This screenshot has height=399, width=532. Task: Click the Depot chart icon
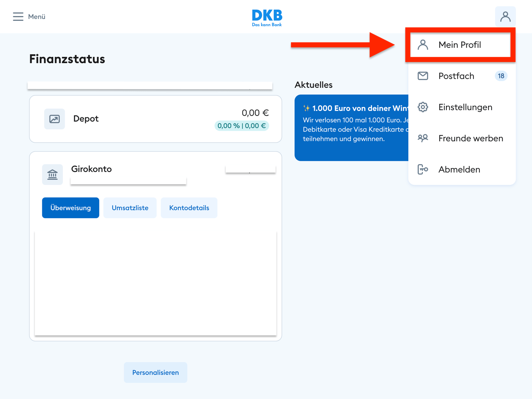pos(54,119)
